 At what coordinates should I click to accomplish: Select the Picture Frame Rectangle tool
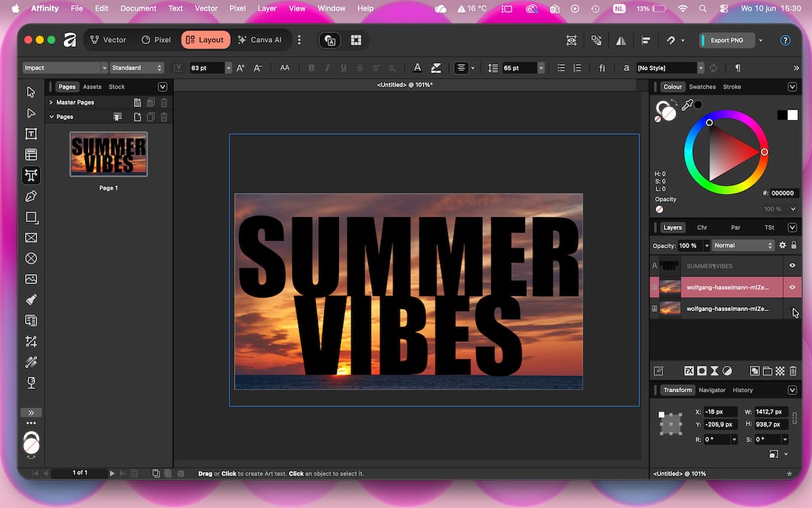coord(30,237)
